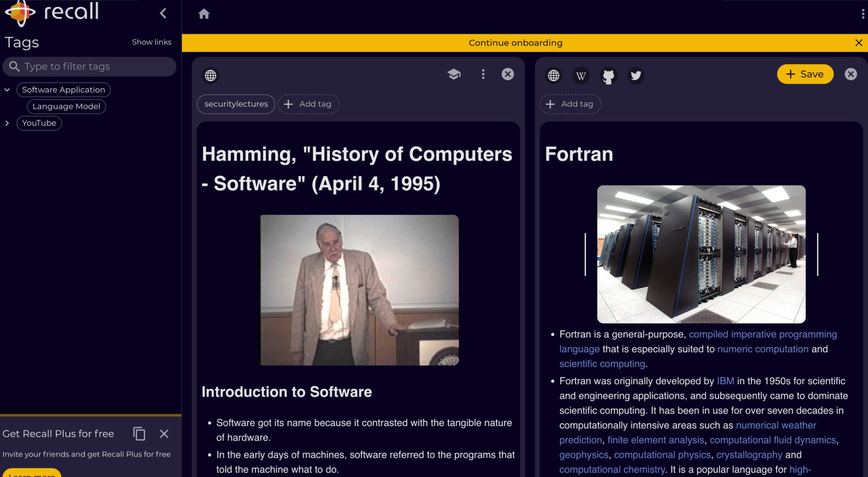The image size is (868, 477).
Task: Select the Language Model tag
Action: tap(66, 107)
